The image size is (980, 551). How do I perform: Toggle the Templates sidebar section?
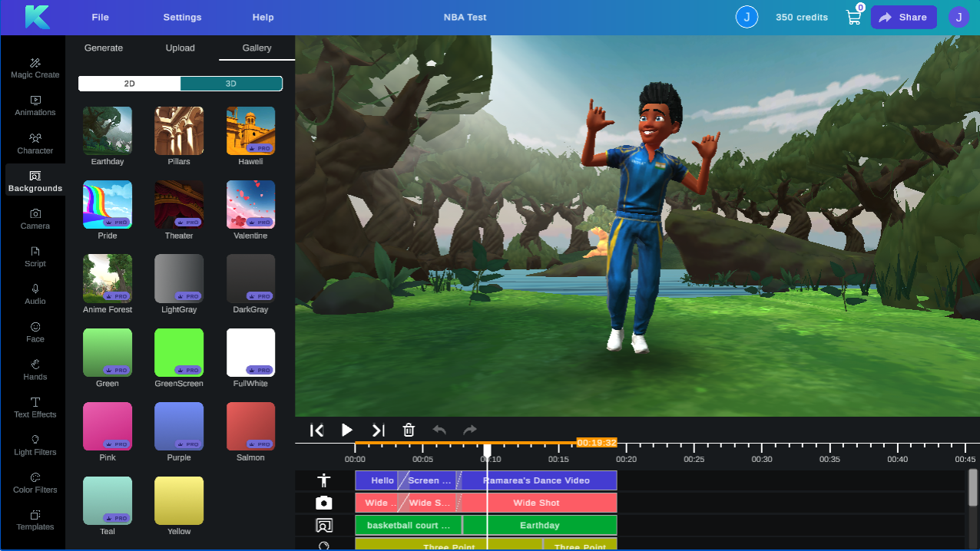tap(35, 520)
